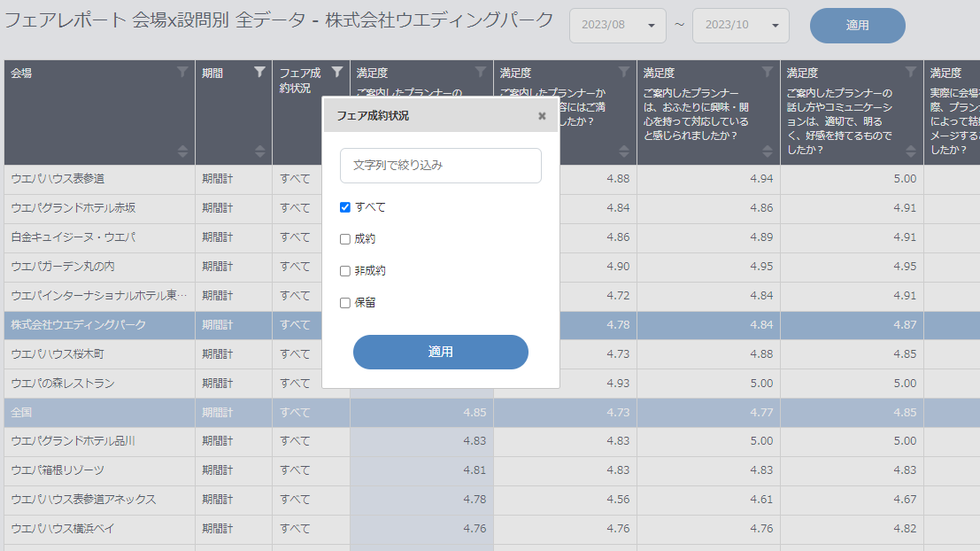This screenshot has width=980, height=551.
Task: Click the filter icon in 会場 column header
Action: (182, 72)
